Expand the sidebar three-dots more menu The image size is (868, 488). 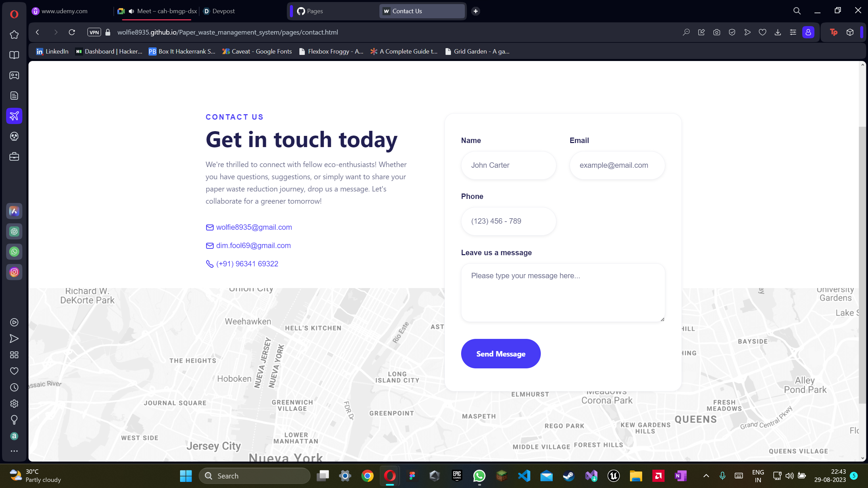coord(14,451)
